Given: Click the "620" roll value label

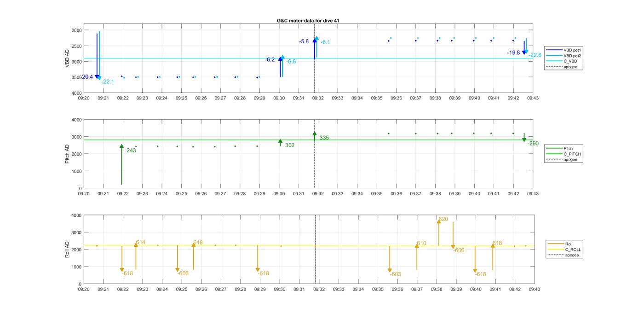Looking at the screenshot, I should 443,220.
